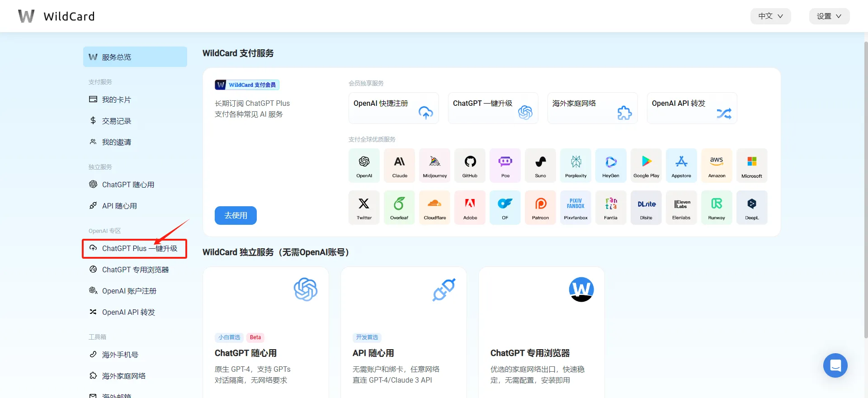
Task: Open the OpenAI API 转发 member card
Action: coord(692,108)
